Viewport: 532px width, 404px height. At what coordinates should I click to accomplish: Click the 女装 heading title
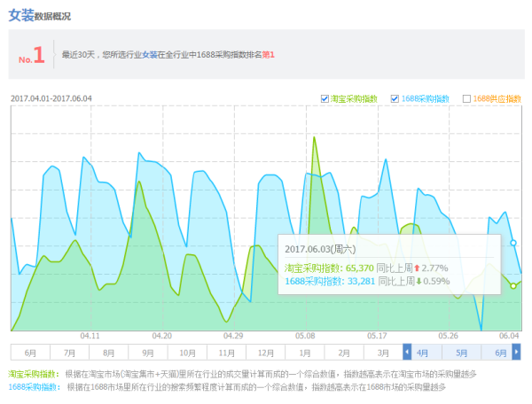[x=21, y=15]
